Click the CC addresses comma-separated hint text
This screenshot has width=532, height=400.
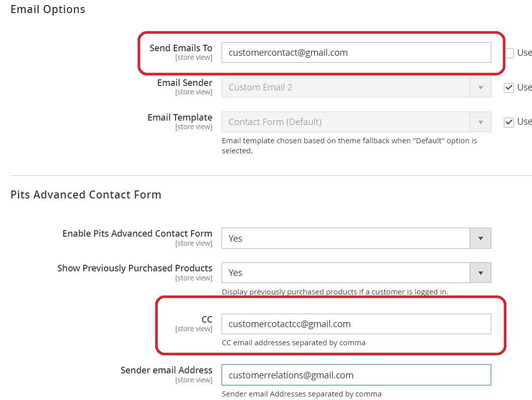(293, 343)
